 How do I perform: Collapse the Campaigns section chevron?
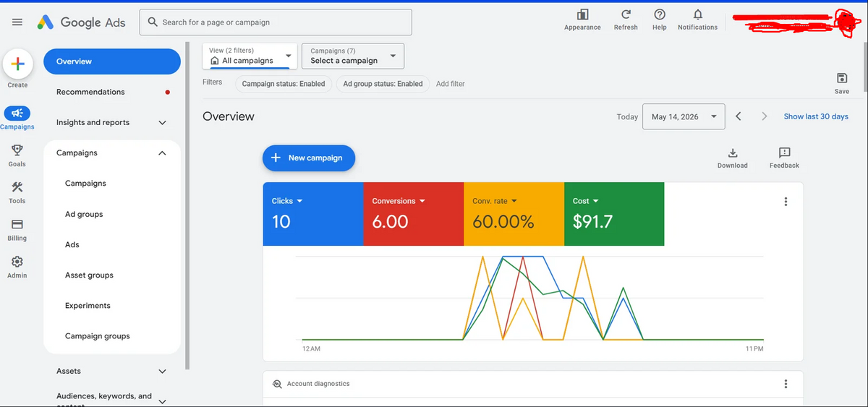(x=162, y=153)
